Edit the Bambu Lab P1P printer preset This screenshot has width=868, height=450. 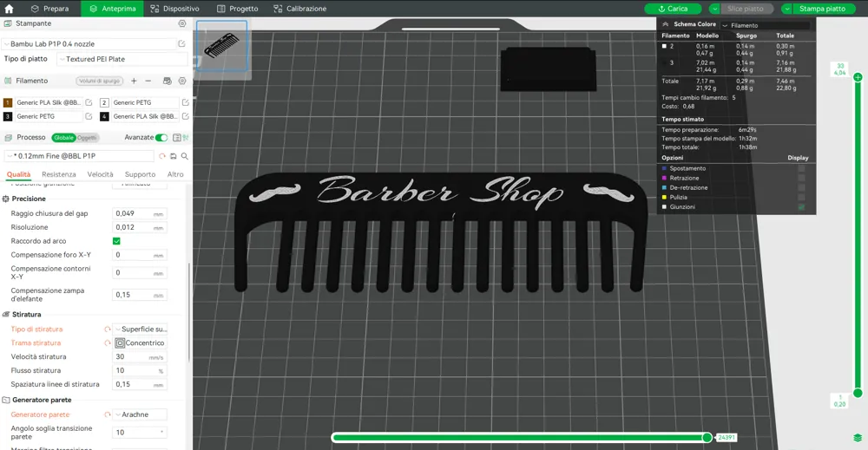pos(181,43)
